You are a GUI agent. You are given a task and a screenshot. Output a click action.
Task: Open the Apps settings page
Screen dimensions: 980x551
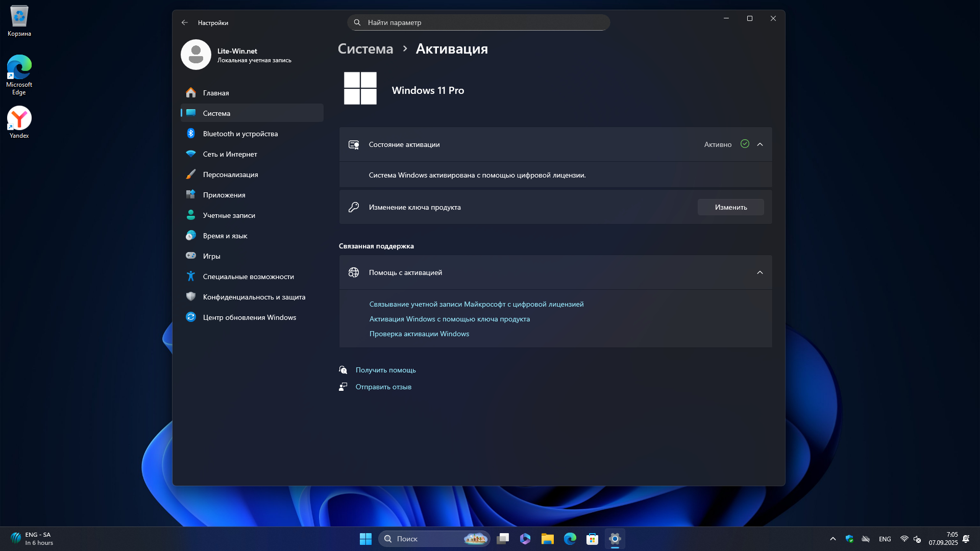252,195
